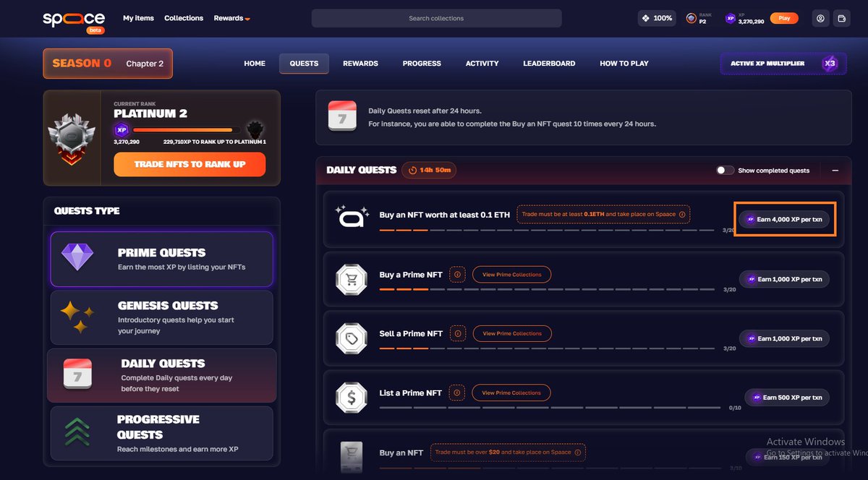Select the Prime Quests card
The width and height of the screenshot is (868, 480).
click(161, 259)
